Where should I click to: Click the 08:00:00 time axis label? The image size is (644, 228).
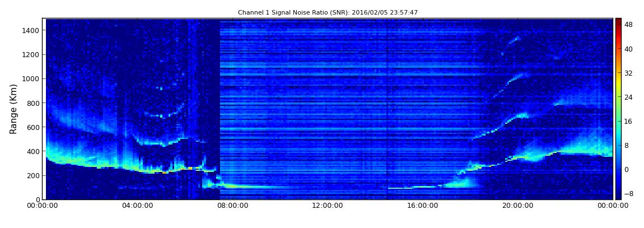232,206
